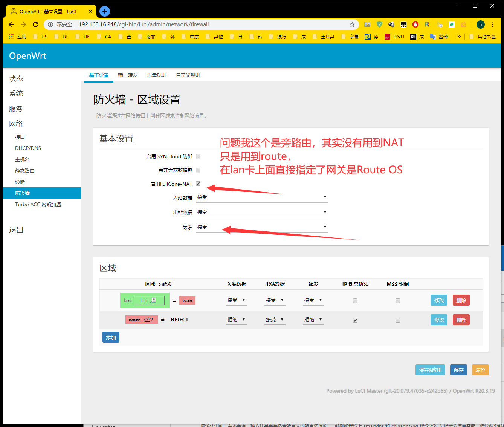
Task: Click the browser profile avatar h
Action: pos(481,24)
